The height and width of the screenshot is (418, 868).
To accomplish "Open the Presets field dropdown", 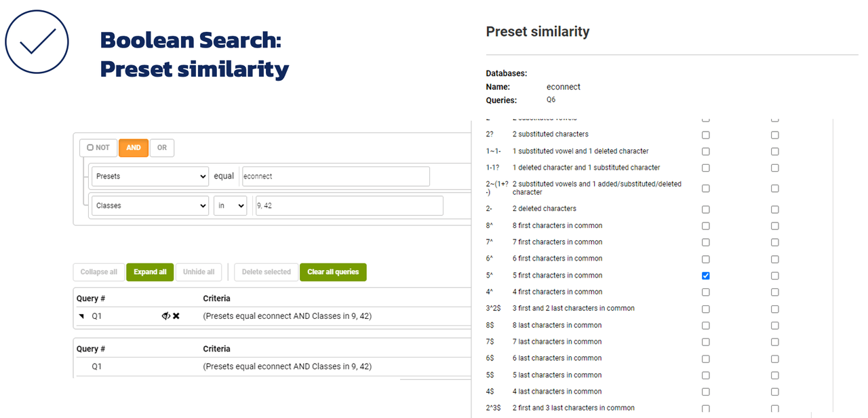I will pyautogui.click(x=150, y=176).
